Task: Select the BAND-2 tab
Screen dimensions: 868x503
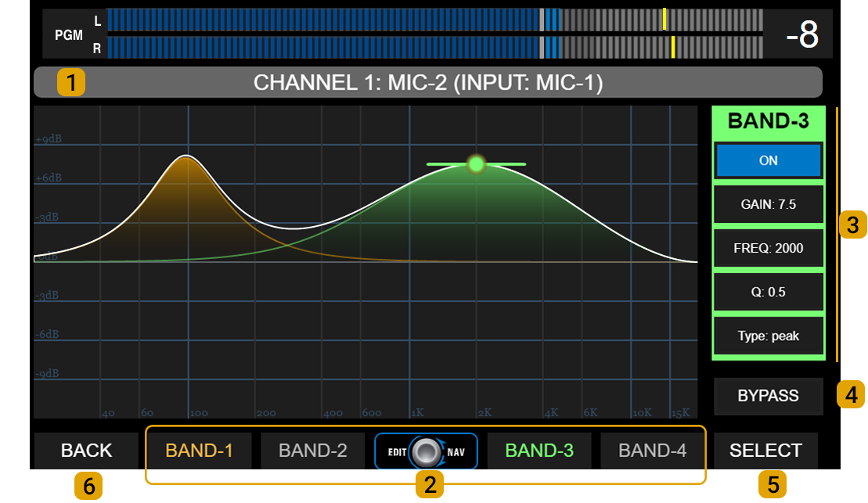Action: click(x=312, y=451)
